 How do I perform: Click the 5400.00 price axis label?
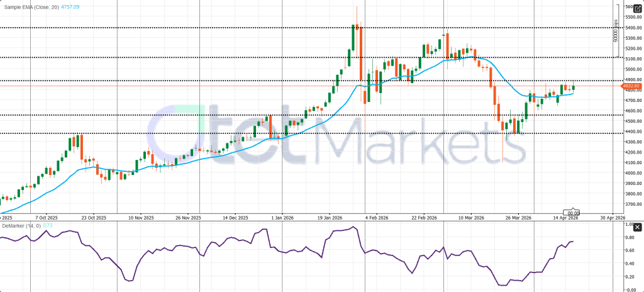pos(631,28)
